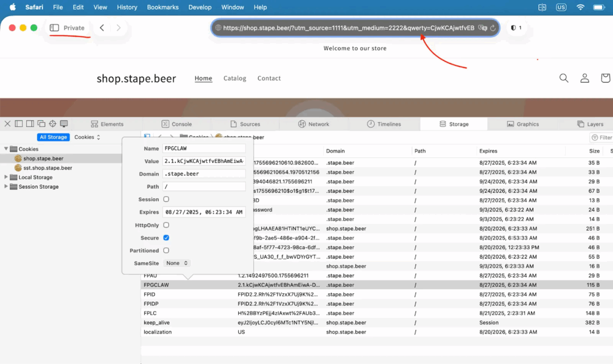Switch to the Network tab

coord(314,124)
